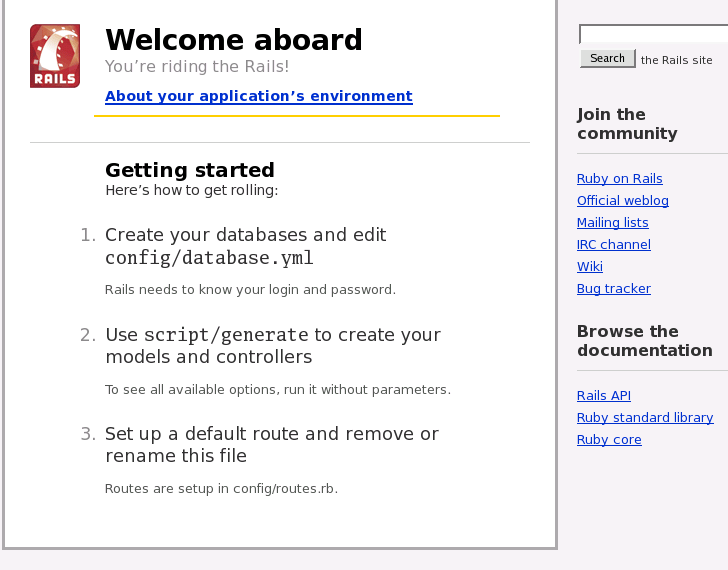The image size is (728, 570).
Task: Open the Ruby on Rails link
Action: coord(619,179)
